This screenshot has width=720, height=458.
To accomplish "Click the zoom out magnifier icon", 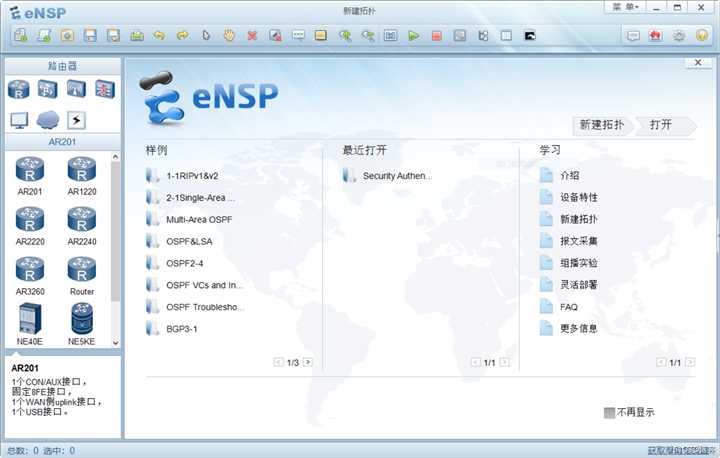I will 367,35.
